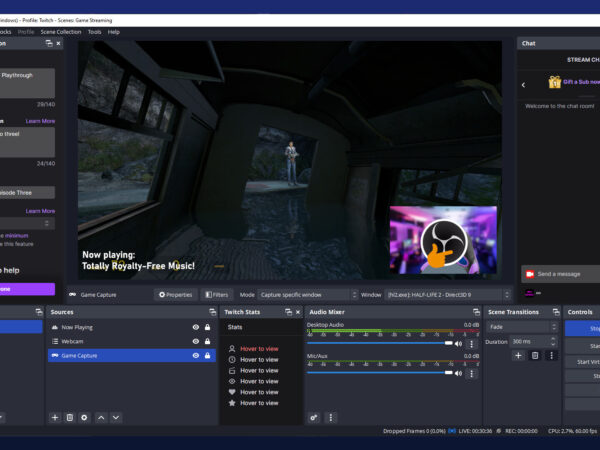This screenshot has width=600, height=450.
Task: Move selected source up in list
Action: tap(101, 417)
